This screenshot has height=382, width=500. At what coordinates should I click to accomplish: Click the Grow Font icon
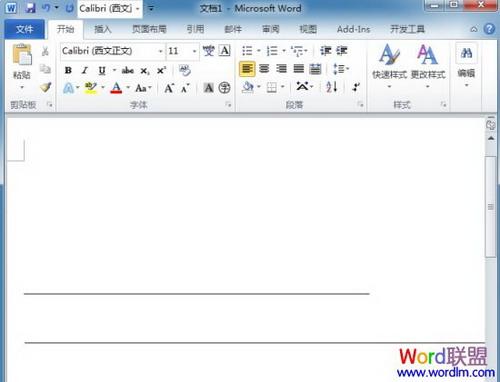169,88
